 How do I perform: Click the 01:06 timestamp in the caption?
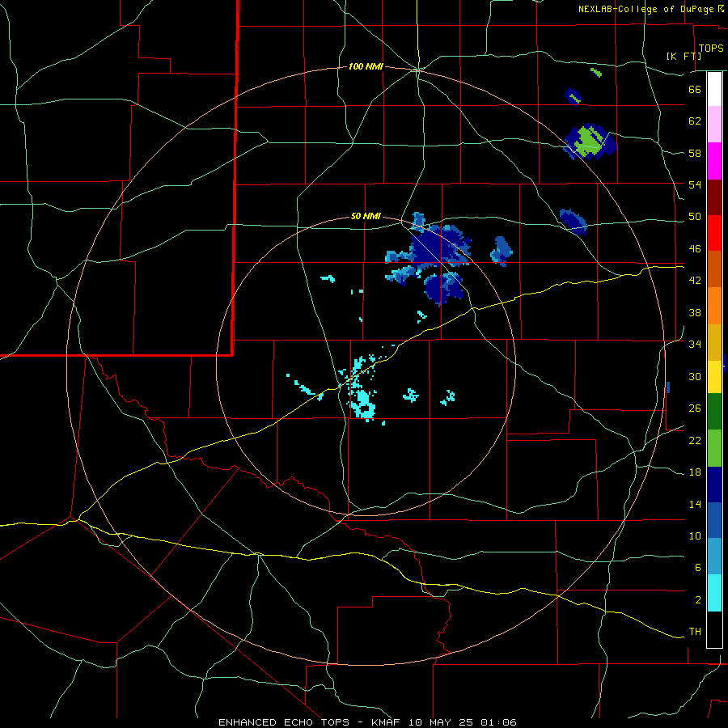(498, 722)
